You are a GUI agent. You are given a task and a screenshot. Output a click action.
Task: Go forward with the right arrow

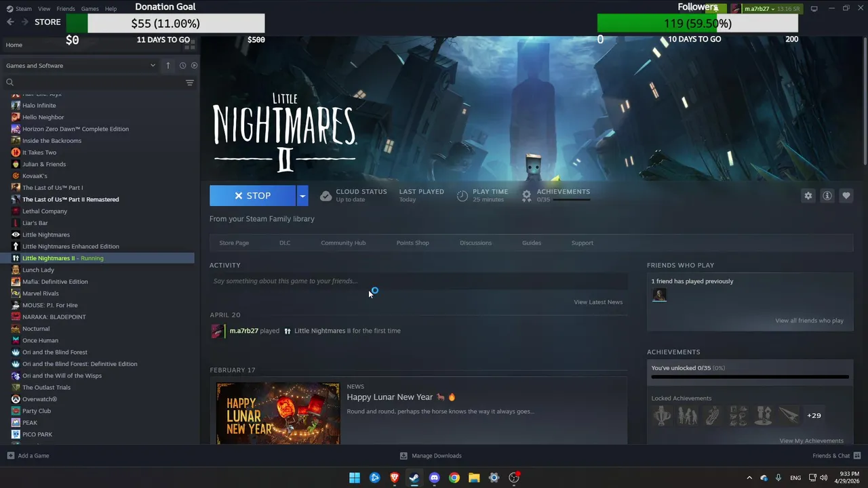[x=25, y=22]
